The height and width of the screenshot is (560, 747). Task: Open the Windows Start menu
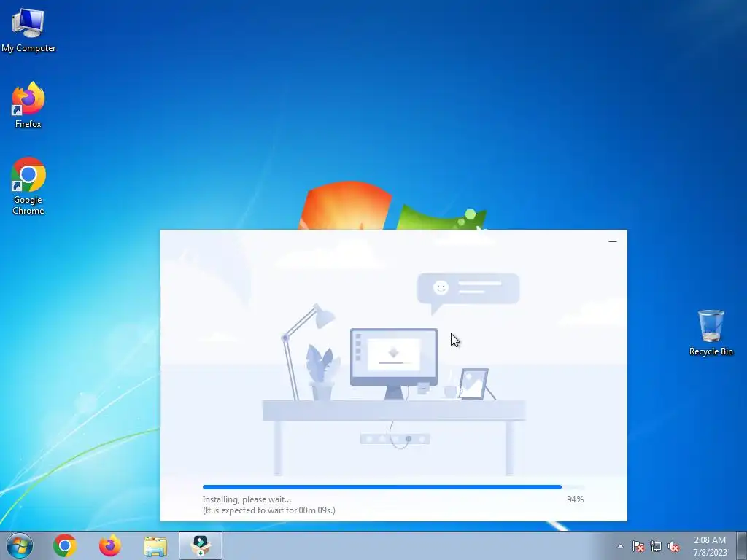pos(20,545)
